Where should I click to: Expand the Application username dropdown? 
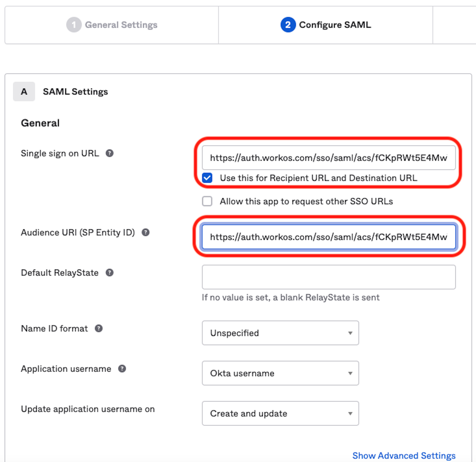click(280, 373)
